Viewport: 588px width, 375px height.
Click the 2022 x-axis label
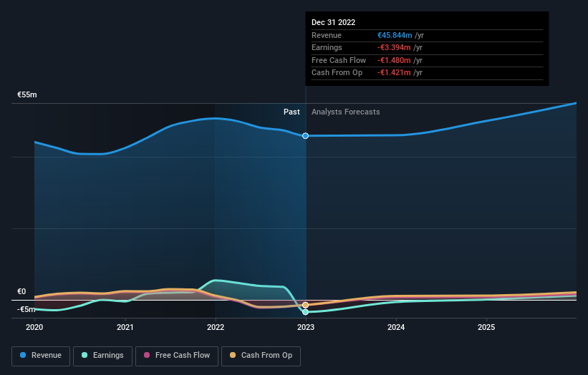(x=216, y=327)
